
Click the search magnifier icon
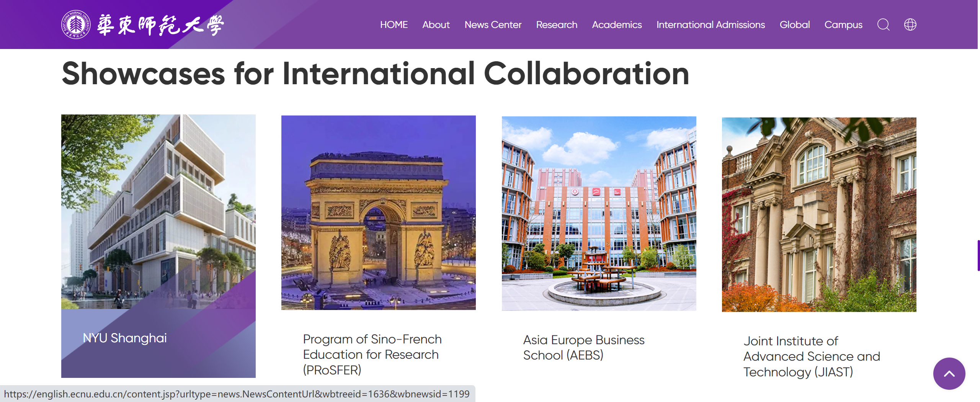pos(883,25)
